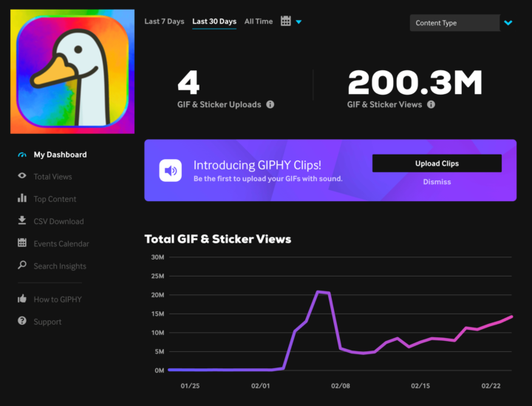Switch to Last 7 Days tab

point(164,21)
